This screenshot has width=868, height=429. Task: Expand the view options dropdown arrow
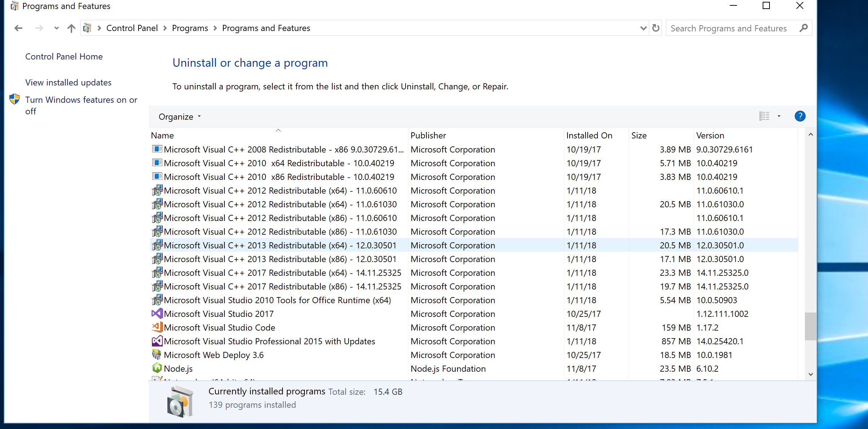click(x=779, y=116)
